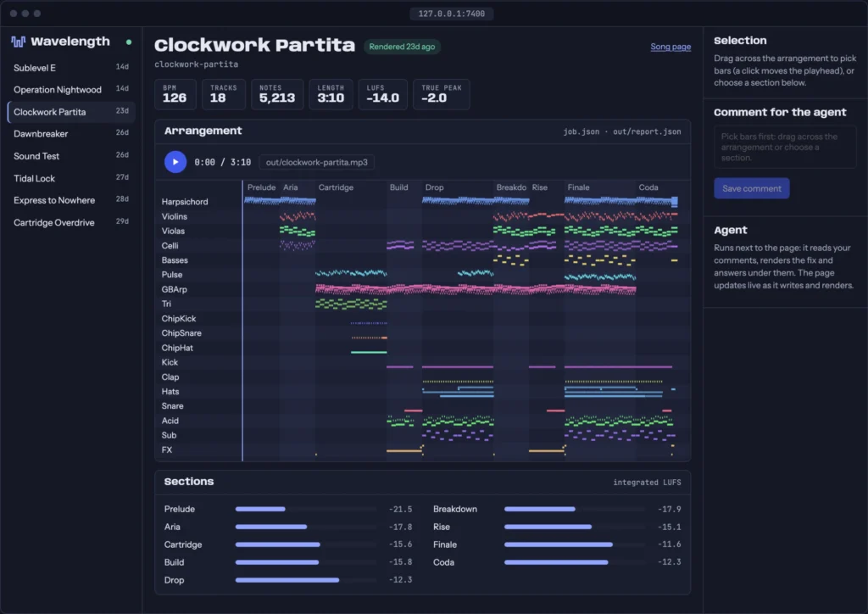Screen dimensions: 868x614
Task: Select the Pulse track label
Action: (171, 275)
